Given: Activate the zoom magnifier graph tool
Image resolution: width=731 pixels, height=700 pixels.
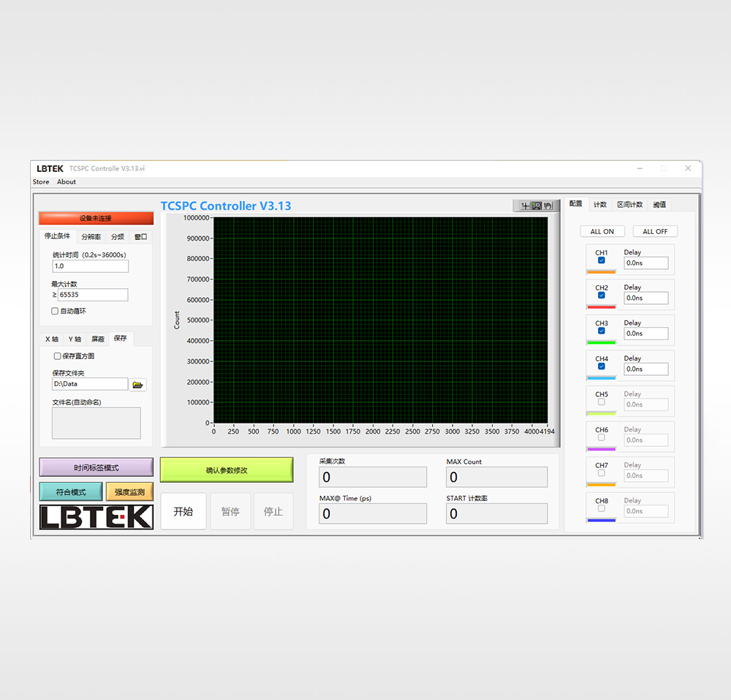Looking at the screenshot, I should pos(537,206).
